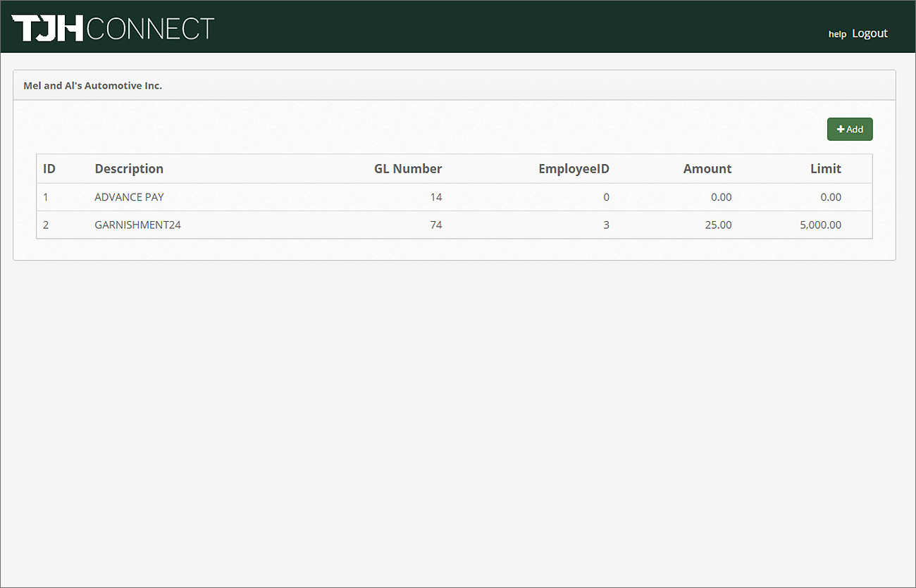The image size is (916, 588).
Task: Click EmployeeID 0 in ADVANCE PAY row
Action: pyautogui.click(x=606, y=197)
